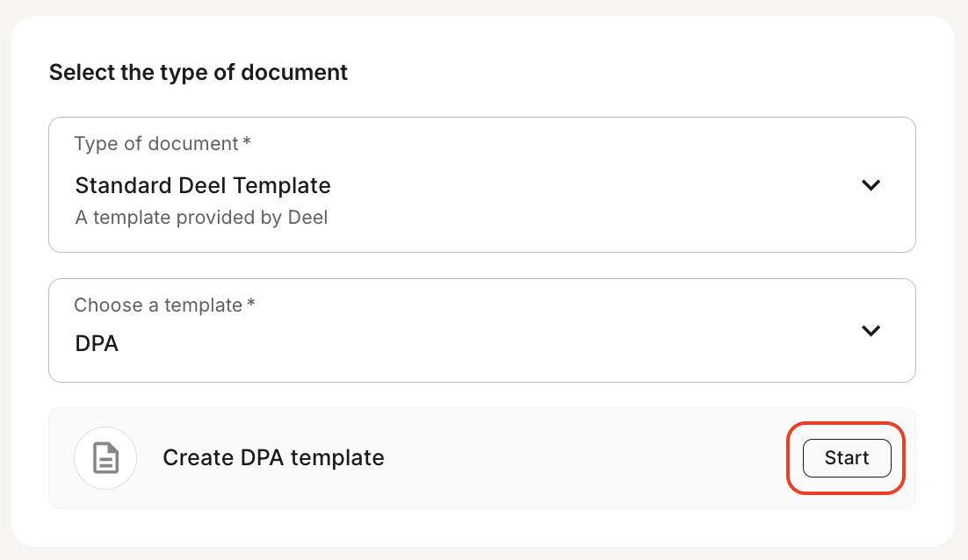Click the 'Type of document *' label
Image resolution: width=968 pixels, height=560 pixels.
coord(163,144)
